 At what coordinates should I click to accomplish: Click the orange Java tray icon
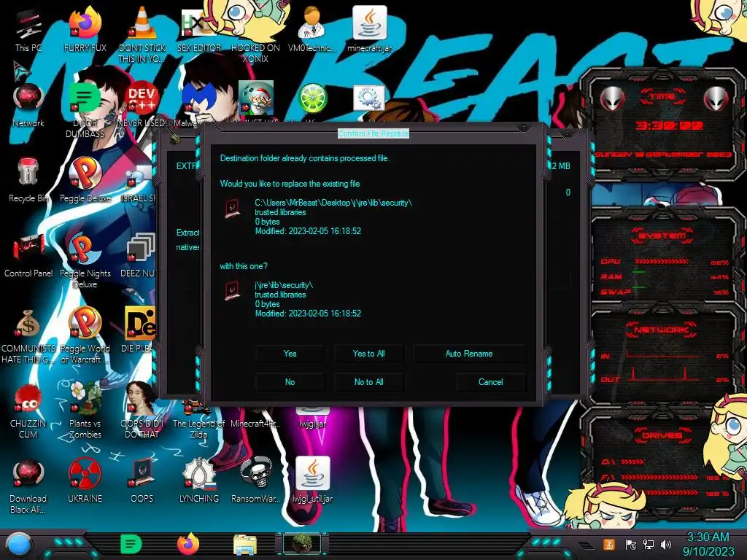tap(609, 544)
